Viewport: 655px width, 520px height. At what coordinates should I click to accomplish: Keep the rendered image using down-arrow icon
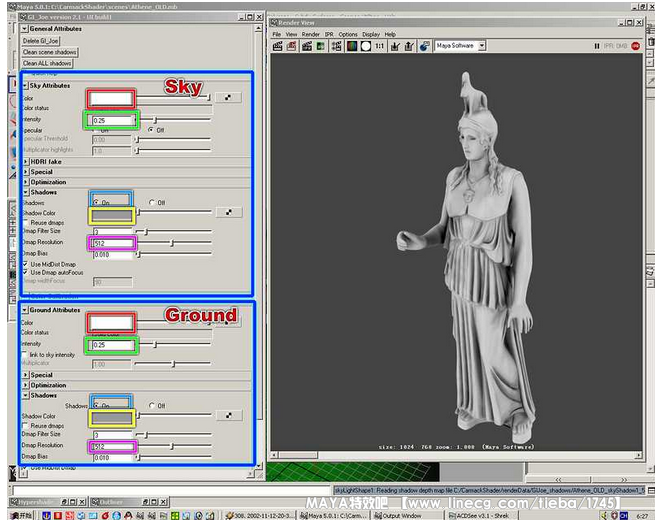[395, 46]
